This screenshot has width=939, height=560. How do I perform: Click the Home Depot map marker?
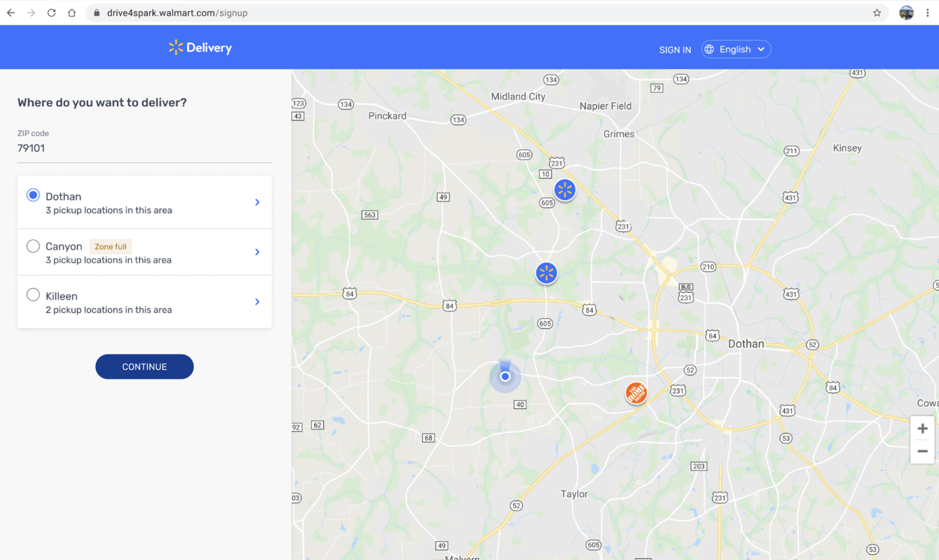[636, 392]
